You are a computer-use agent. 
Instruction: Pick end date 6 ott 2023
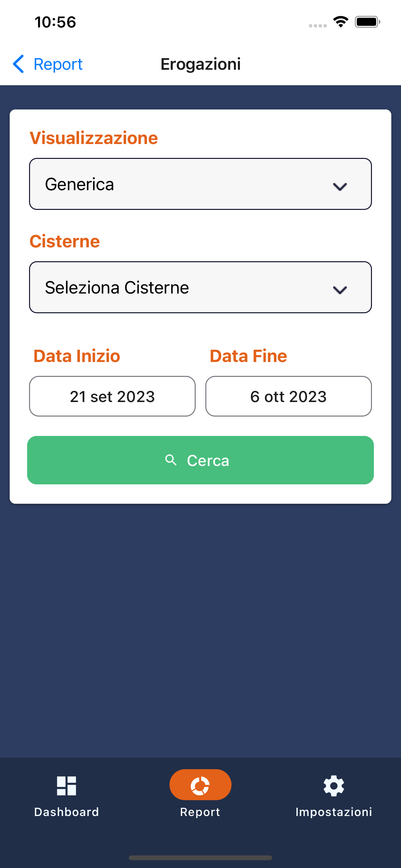(x=288, y=396)
